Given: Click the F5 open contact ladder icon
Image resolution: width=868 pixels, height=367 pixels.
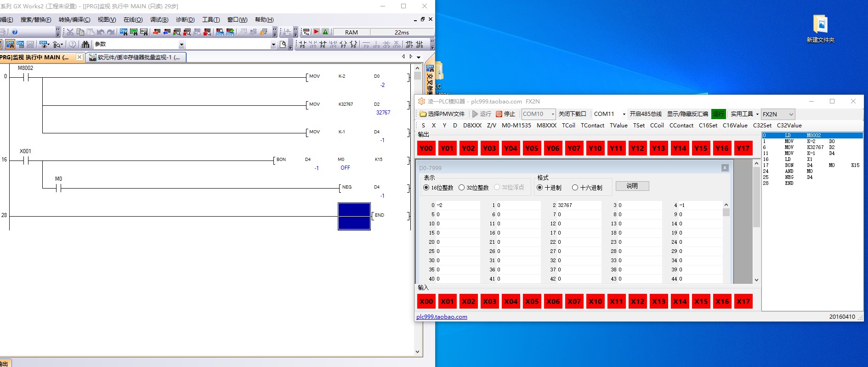Looking at the screenshot, I should 302,45.
